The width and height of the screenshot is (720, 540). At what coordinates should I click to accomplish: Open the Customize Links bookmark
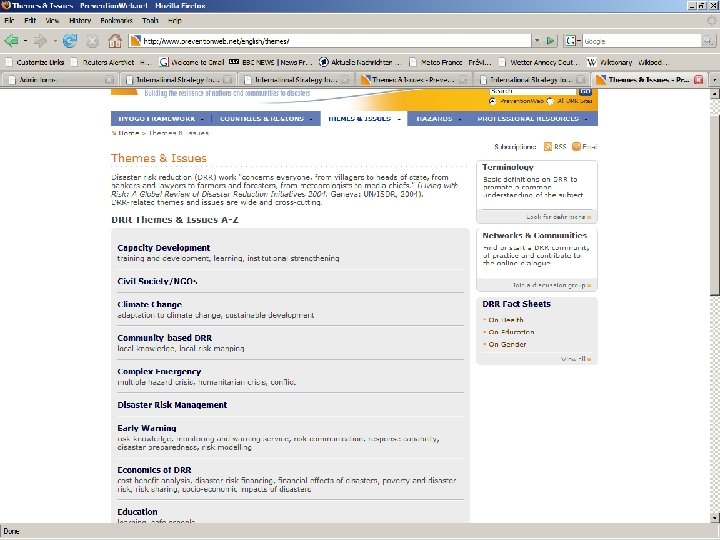35,62
